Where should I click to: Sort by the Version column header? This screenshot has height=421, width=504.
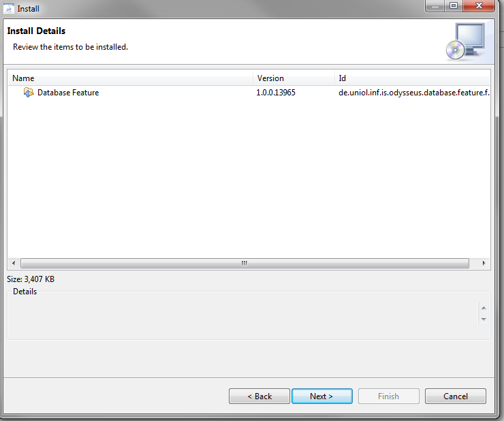(x=294, y=78)
